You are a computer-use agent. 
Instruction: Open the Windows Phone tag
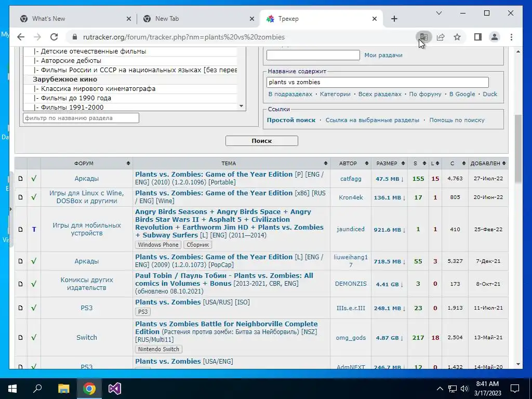[158, 245]
